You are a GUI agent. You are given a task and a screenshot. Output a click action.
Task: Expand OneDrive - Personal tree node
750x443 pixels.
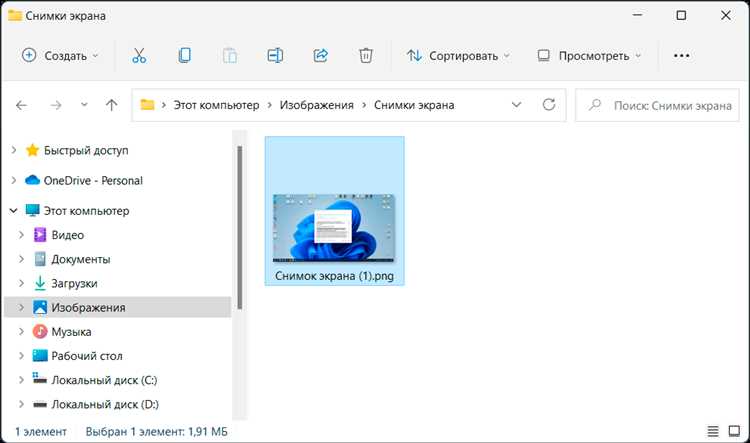point(14,180)
